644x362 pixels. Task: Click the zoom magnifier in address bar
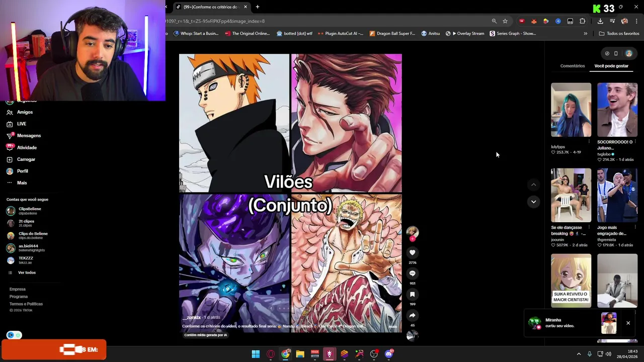tap(494, 21)
